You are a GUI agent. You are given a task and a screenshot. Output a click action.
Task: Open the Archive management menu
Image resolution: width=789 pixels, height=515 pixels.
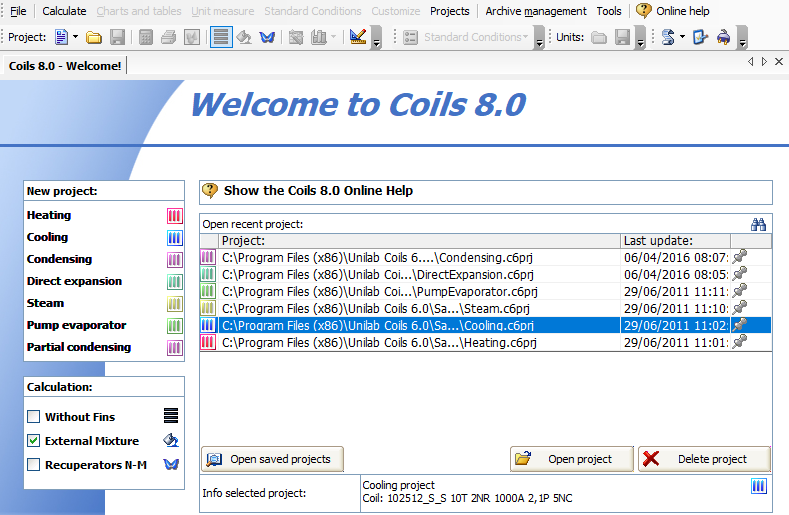pos(536,11)
